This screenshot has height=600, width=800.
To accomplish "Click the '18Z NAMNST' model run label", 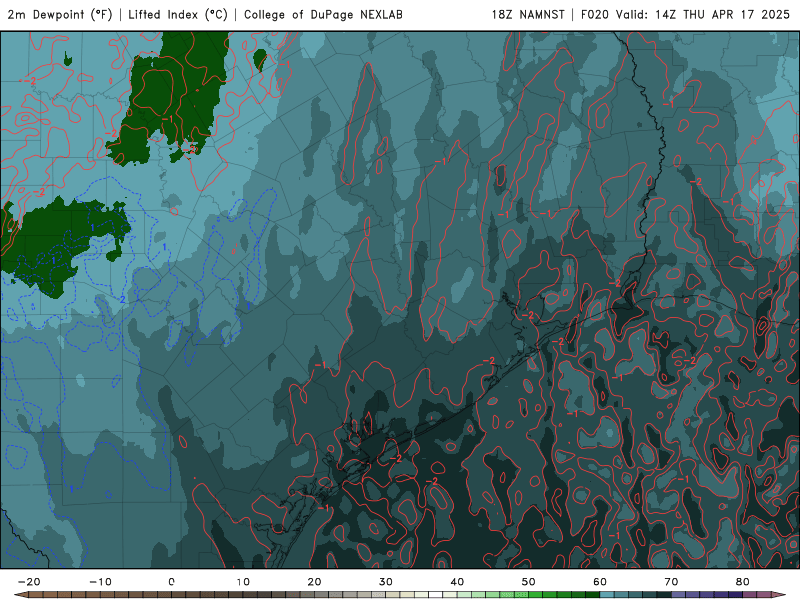I will pyautogui.click(x=528, y=15).
